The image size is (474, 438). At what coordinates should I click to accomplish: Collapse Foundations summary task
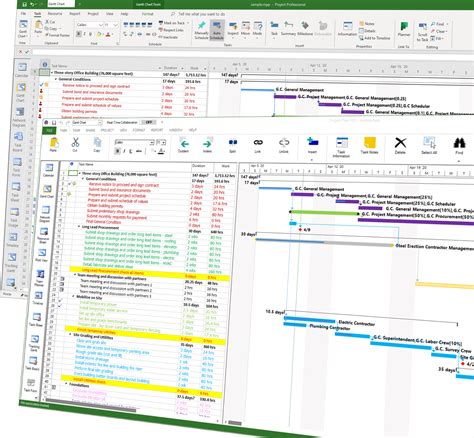pos(66,384)
